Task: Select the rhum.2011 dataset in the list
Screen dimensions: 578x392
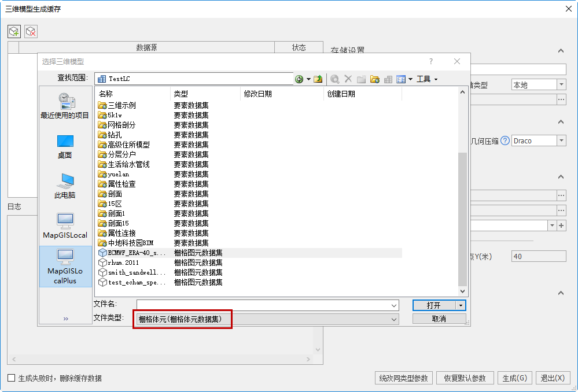Action: pos(123,262)
